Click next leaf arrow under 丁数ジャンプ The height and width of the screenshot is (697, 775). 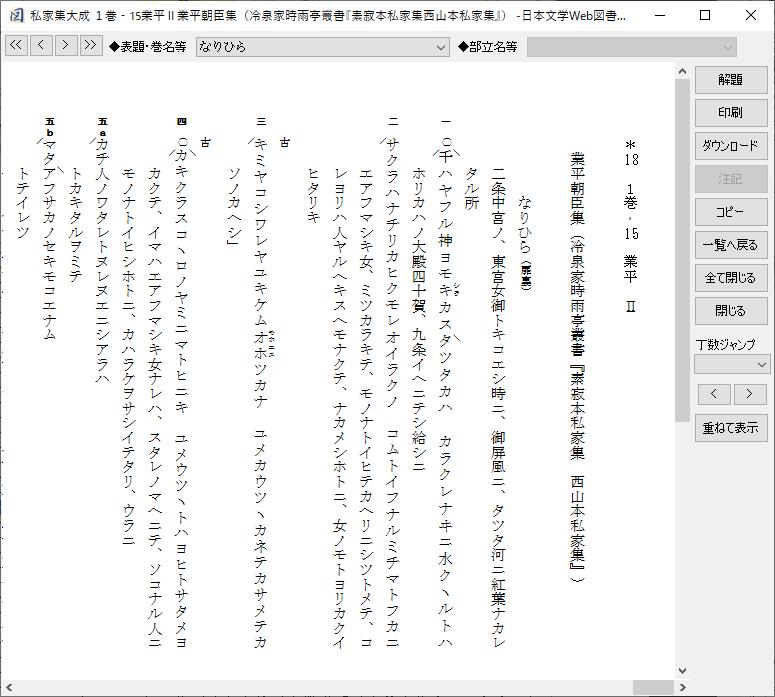[750, 394]
